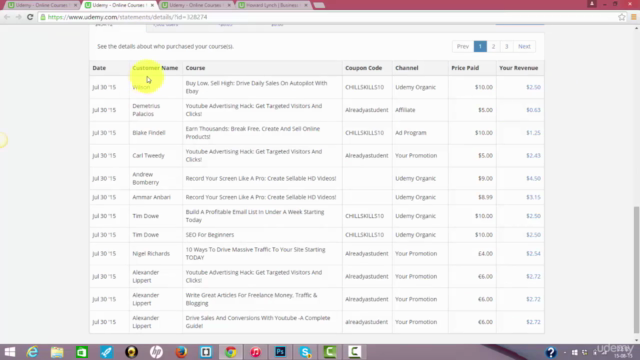
Task: Open the green Camtasia taskbar icon
Action: pos(330,352)
